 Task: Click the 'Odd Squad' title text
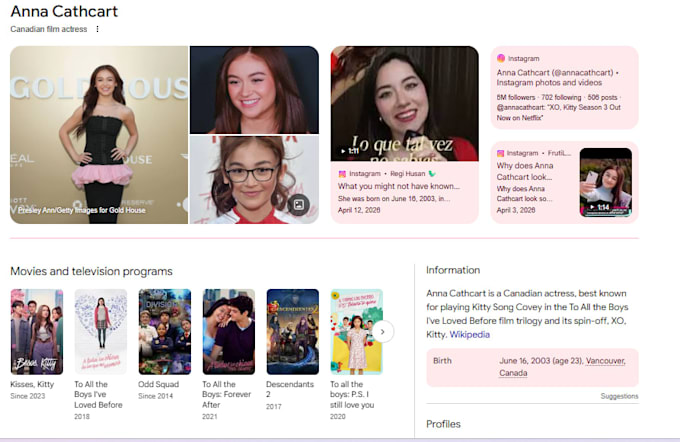coord(158,384)
